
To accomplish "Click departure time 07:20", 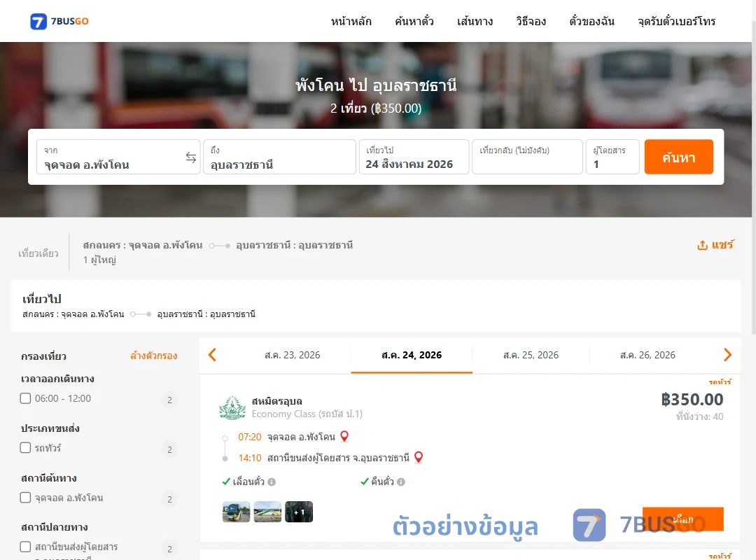I will click(250, 437).
